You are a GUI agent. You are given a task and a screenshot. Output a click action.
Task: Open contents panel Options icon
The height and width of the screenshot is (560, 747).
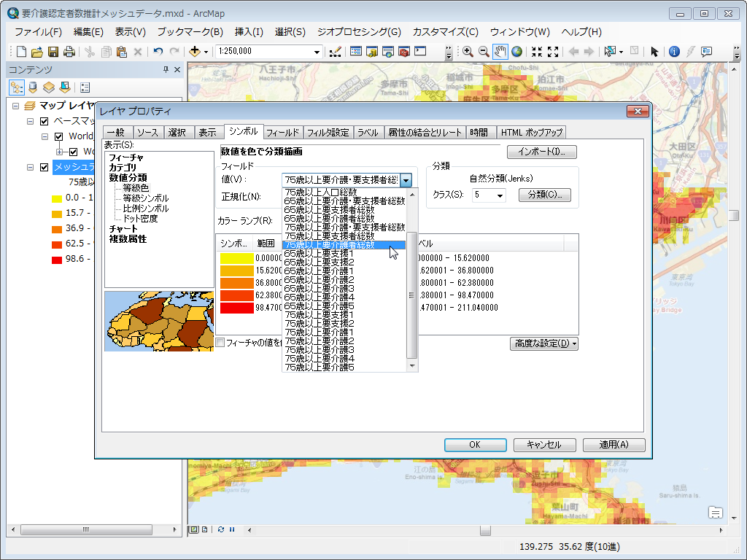[85, 87]
